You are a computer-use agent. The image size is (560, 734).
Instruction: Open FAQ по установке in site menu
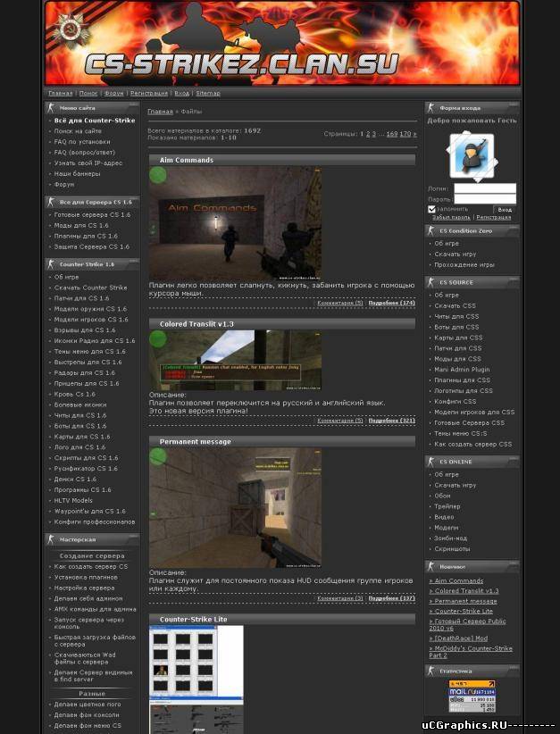(82, 141)
